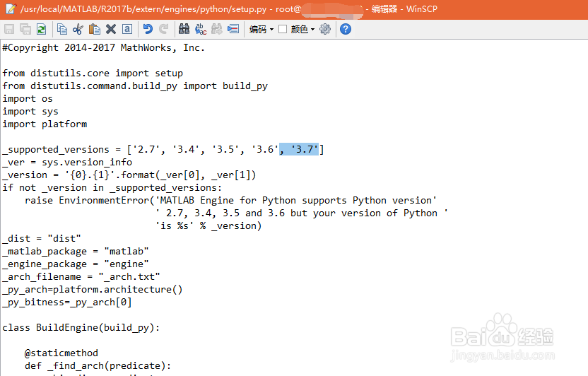Click the '_py_arch=platform.architecture()' line

93,290
